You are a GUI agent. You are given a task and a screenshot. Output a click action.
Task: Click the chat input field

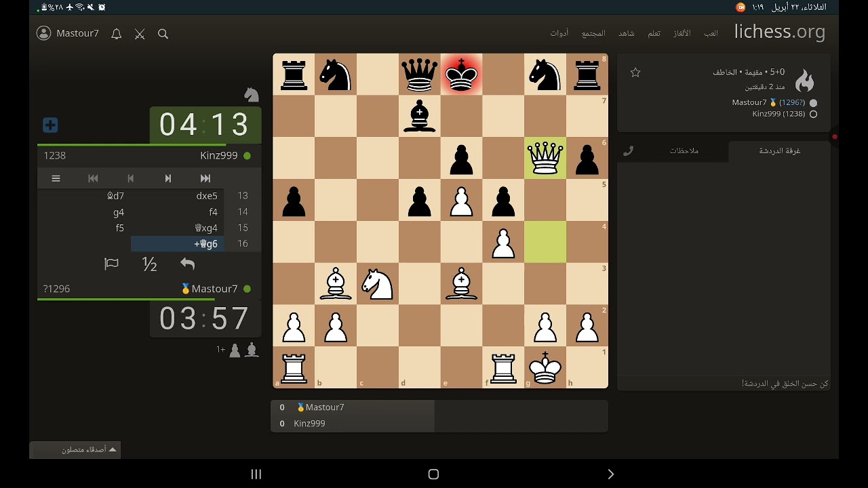tap(724, 384)
